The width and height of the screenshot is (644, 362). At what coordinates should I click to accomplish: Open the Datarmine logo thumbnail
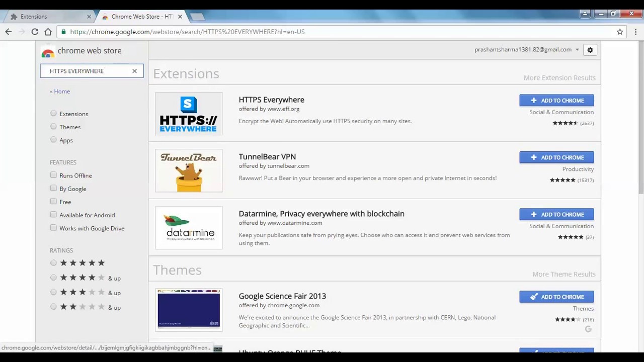189,228
